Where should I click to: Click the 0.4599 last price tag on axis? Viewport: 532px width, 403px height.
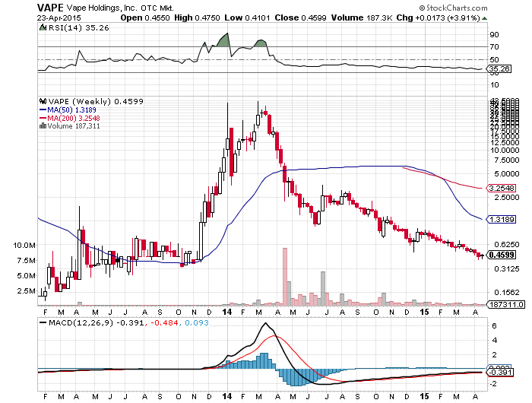pyautogui.click(x=502, y=255)
